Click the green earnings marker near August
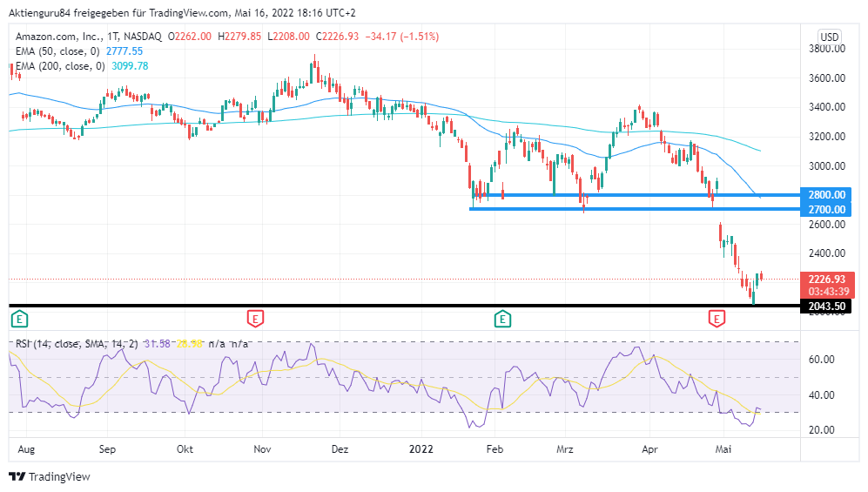 [x=19, y=320]
